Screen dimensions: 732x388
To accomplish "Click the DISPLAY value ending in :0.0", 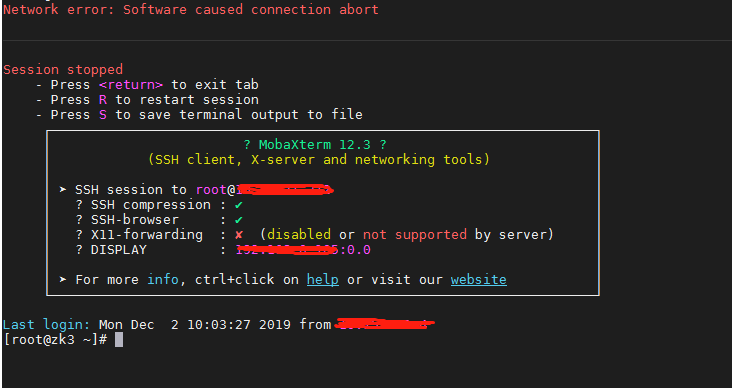I will (x=303, y=250).
